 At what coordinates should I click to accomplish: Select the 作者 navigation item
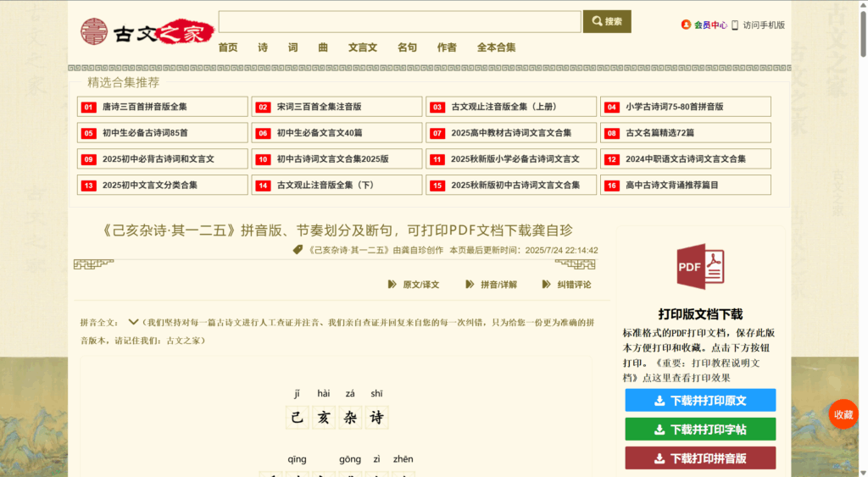pos(447,47)
